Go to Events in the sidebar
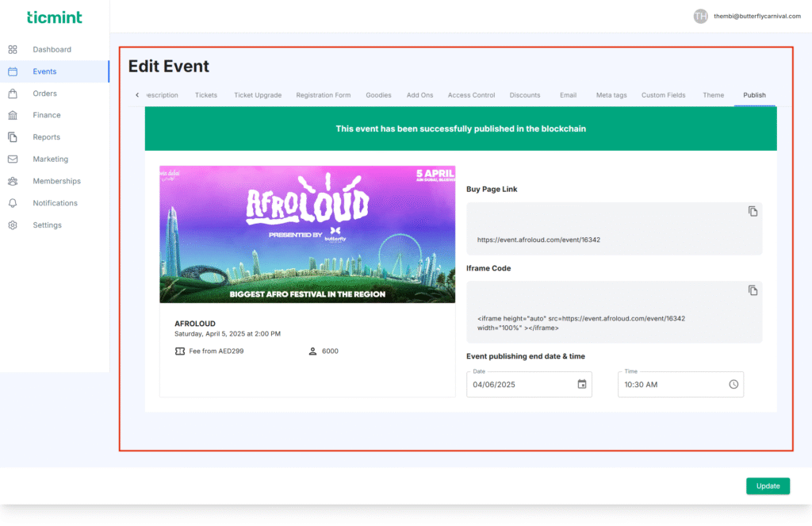This screenshot has height=526, width=812. pyautogui.click(x=44, y=71)
